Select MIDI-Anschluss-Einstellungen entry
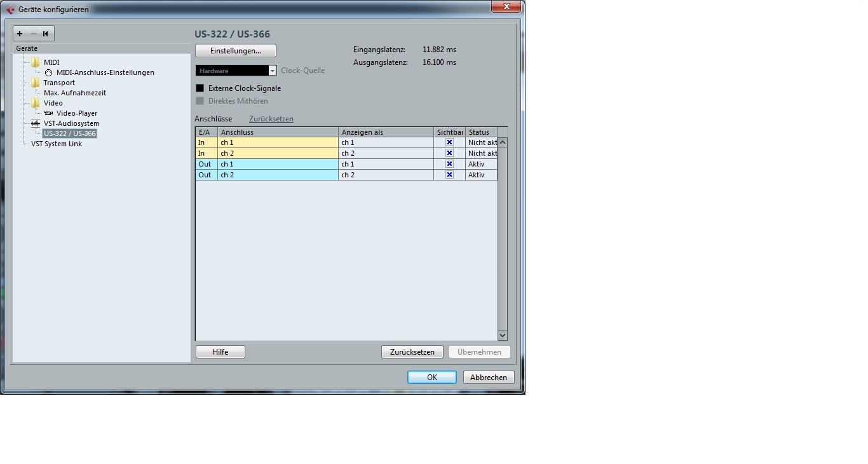 coord(105,72)
